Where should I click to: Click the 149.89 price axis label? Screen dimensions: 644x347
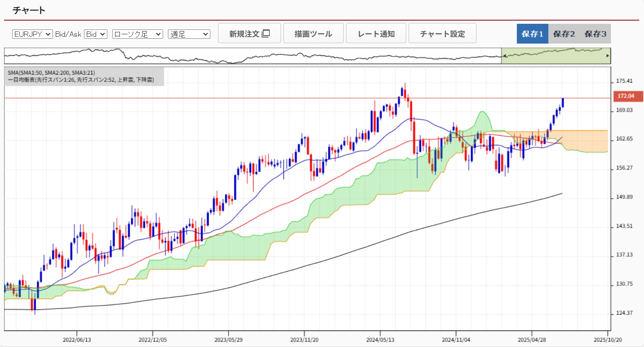coord(624,197)
